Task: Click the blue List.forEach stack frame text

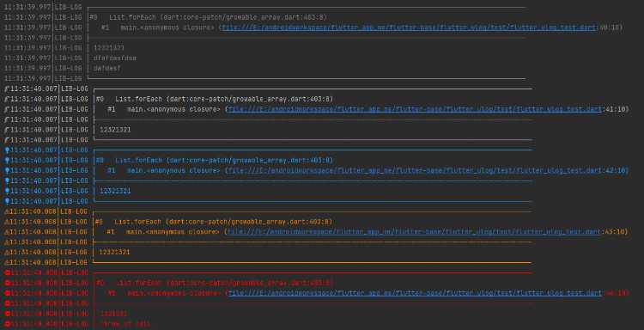Action: (x=224, y=161)
